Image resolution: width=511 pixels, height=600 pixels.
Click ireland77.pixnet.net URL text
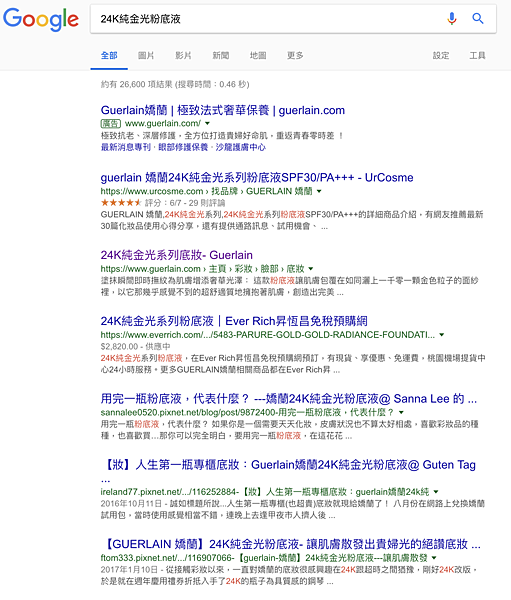265,492
